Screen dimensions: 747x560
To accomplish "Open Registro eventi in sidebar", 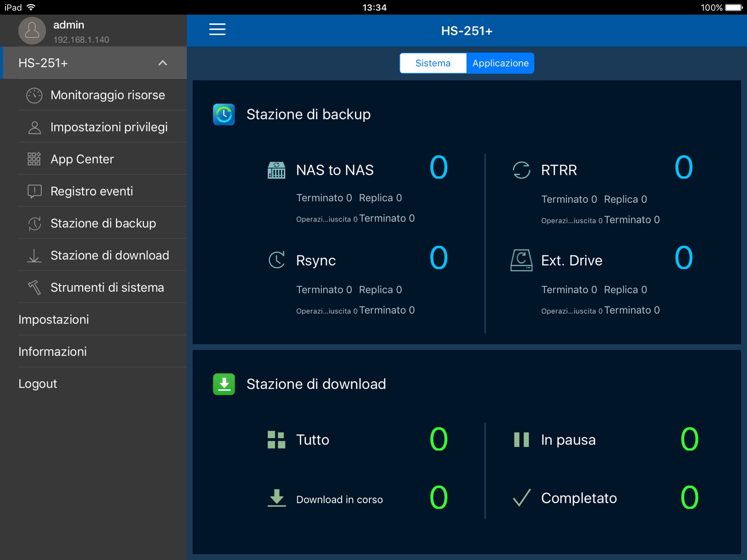I will tap(92, 192).
